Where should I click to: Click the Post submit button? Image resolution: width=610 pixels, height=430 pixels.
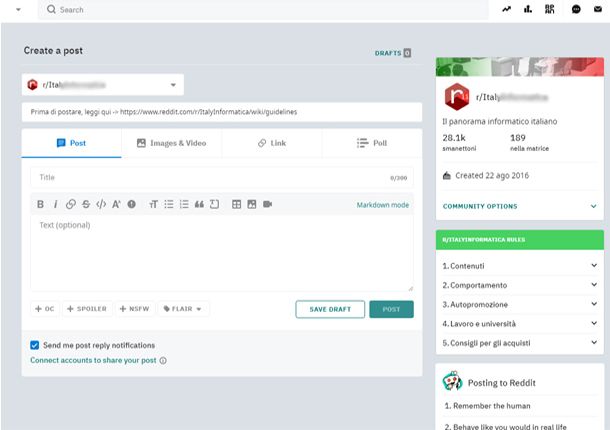[391, 309]
